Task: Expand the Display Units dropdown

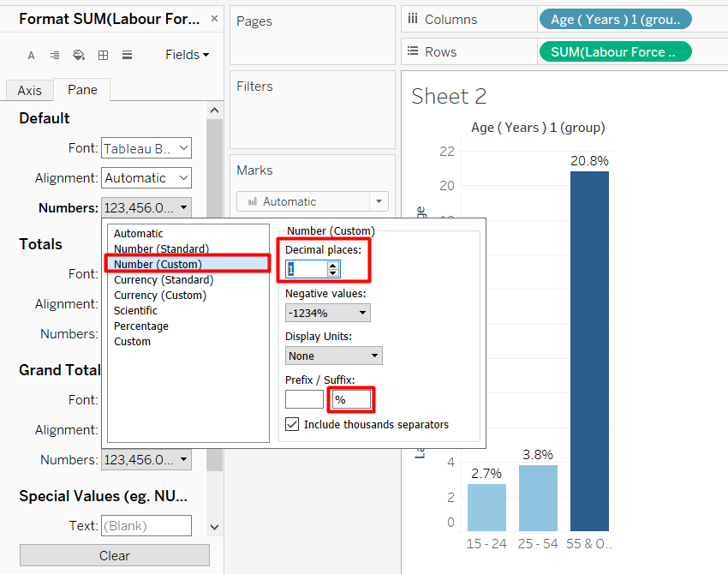Action: (x=334, y=356)
